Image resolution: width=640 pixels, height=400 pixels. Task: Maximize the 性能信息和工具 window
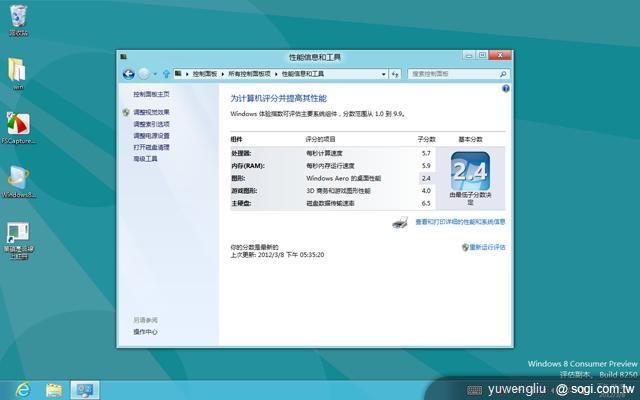tap(482, 56)
